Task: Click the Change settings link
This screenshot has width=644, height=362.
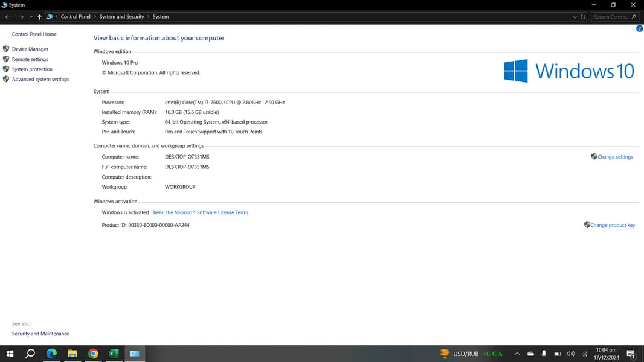Action: click(615, 157)
